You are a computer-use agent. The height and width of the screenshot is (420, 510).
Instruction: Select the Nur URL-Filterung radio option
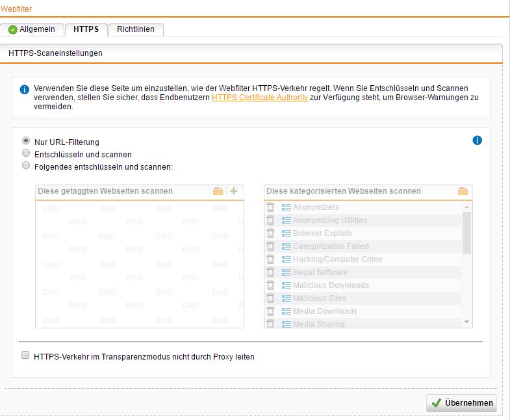[26, 141]
